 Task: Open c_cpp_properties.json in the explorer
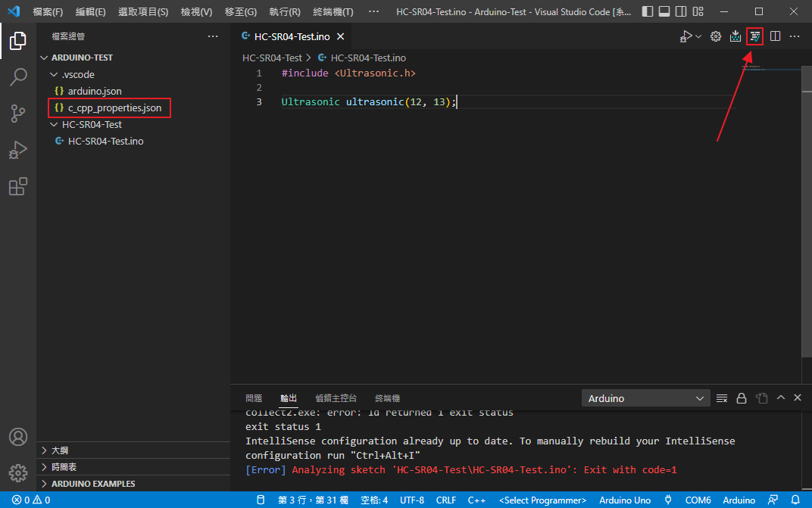(x=114, y=108)
